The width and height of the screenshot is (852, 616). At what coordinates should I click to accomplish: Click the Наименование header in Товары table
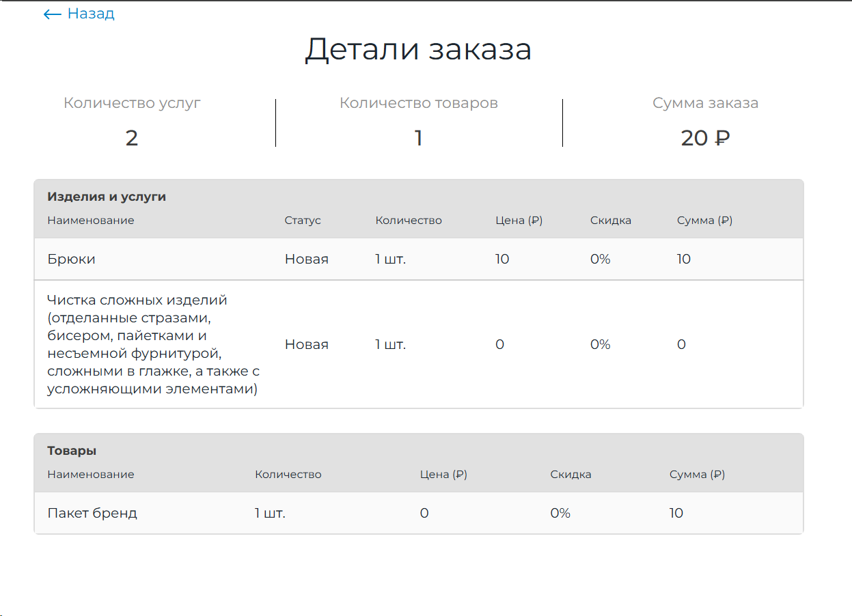pos(91,475)
